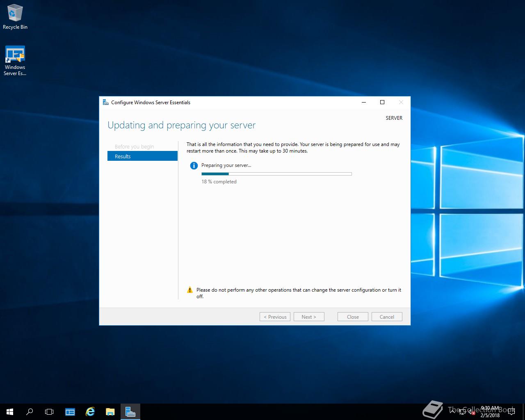
Task: Click the blue information icon beside Preparing your server
Action: pos(194,166)
